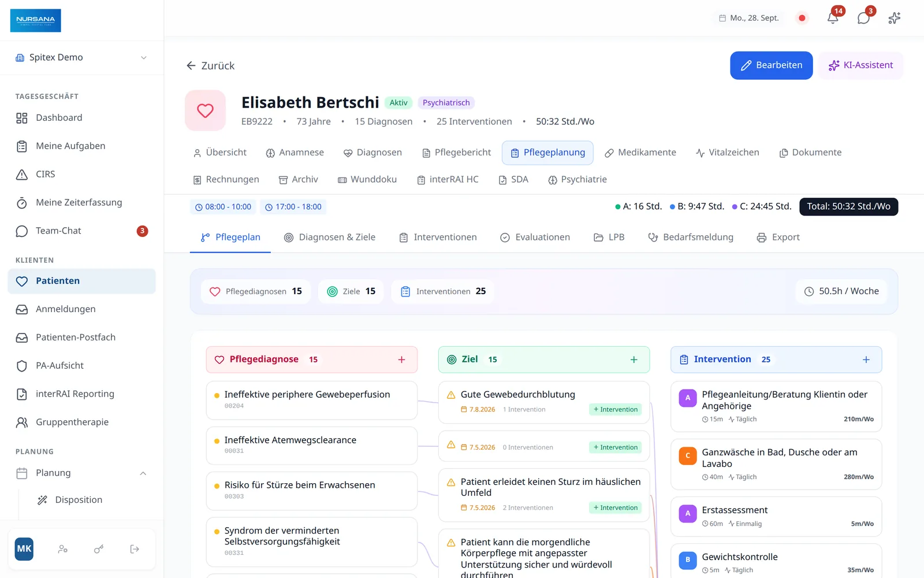Open the Export subtab
This screenshot has height=578, width=924.
coord(778,238)
